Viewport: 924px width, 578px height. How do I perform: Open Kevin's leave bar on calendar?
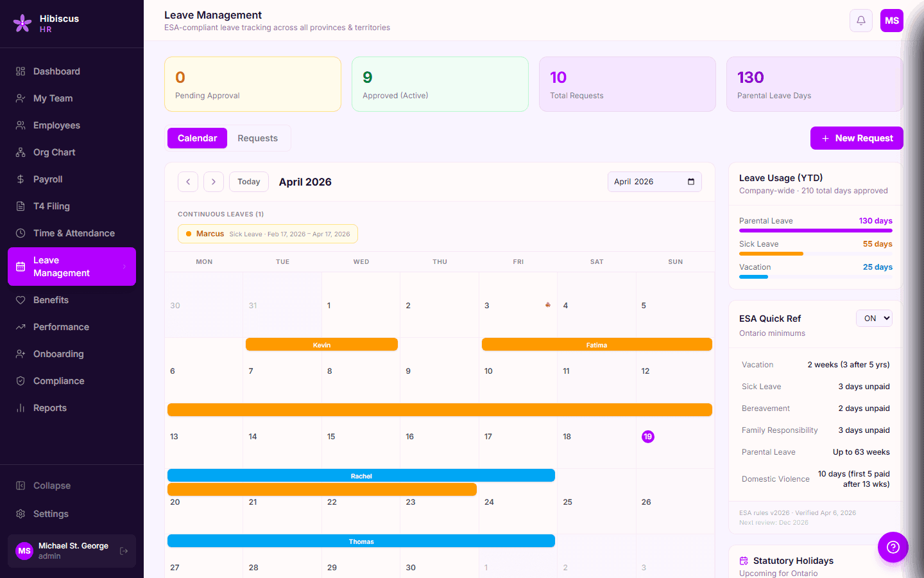tap(321, 345)
